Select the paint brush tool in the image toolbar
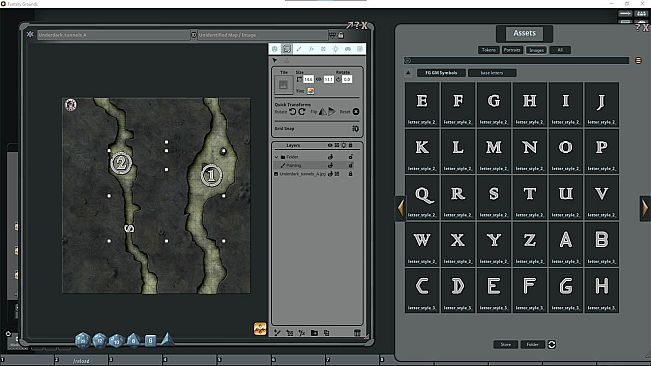Image resolution: width=651 pixels, height=366 pixels. pos(299,49)
